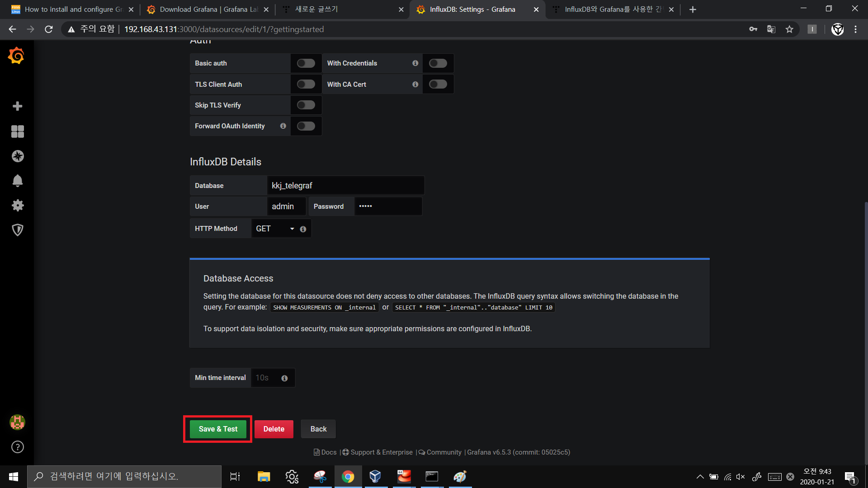Open Help question mark icon

click(17, 447)
